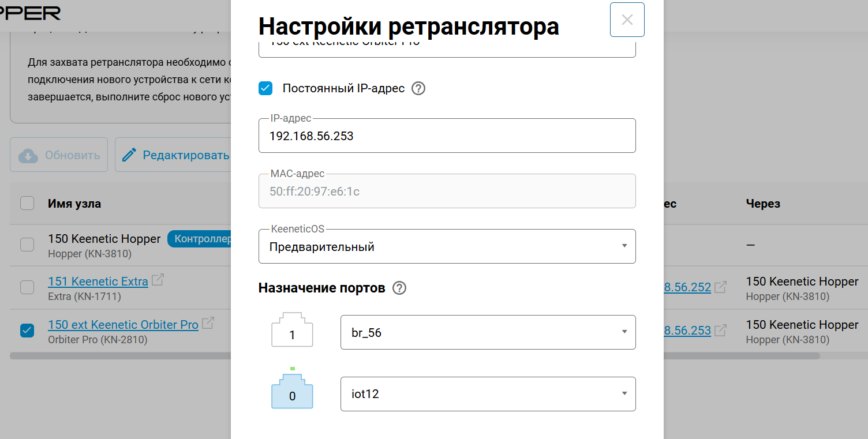Check the 151 Keenetic Extra row checkbox
Viewport: 868px width, 439px height.
click(27, 287)
